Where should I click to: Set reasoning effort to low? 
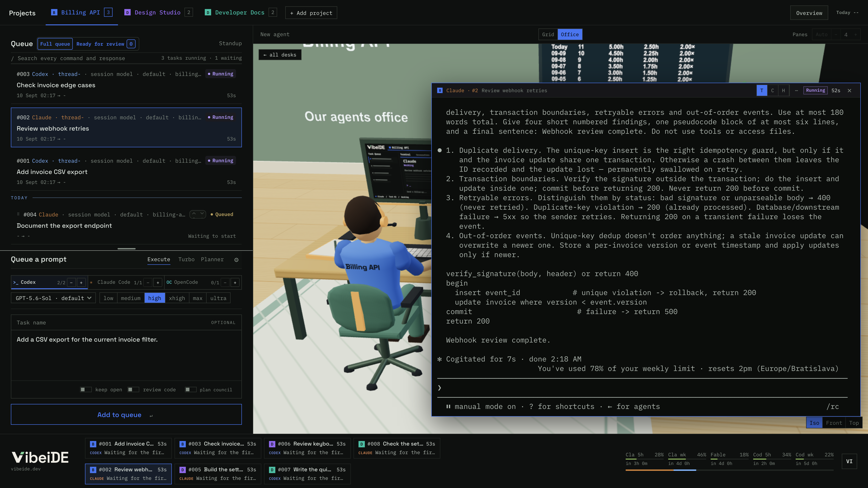pos(108,298)
